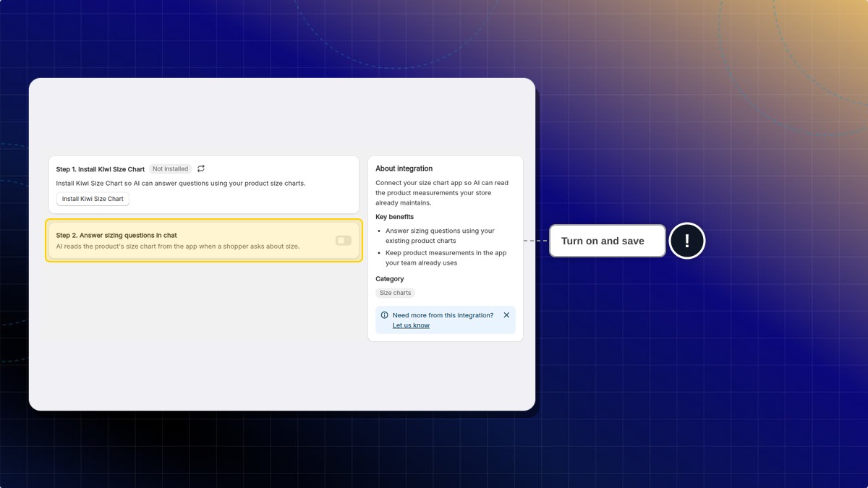Click the Need more from this integration text

(x=443, y=315)
